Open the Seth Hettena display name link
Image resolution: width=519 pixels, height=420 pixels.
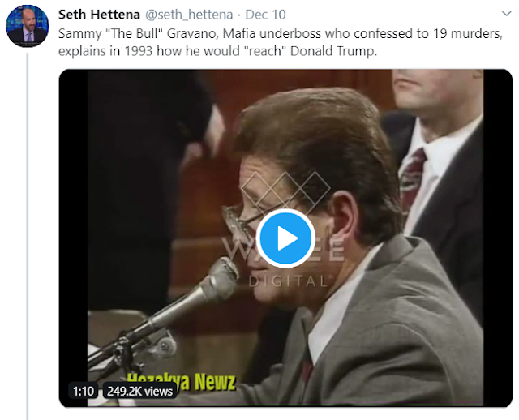coord(99,15)
